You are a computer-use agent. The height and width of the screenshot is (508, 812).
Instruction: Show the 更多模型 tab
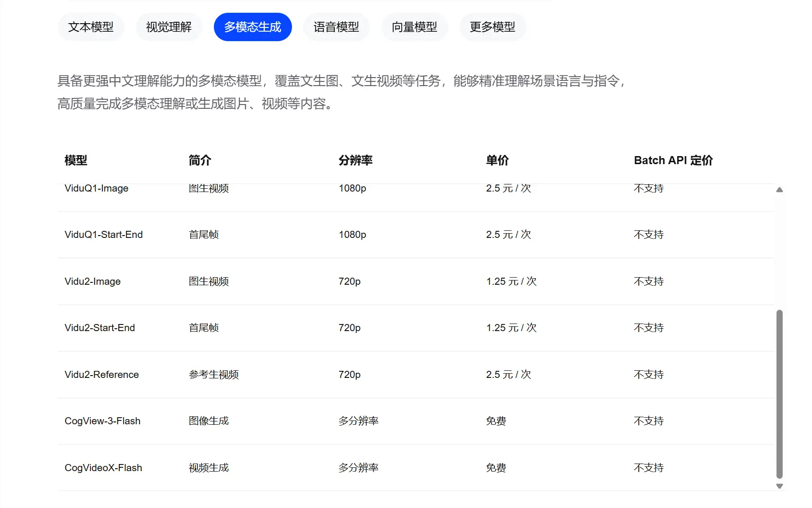(x=492, y=27)
